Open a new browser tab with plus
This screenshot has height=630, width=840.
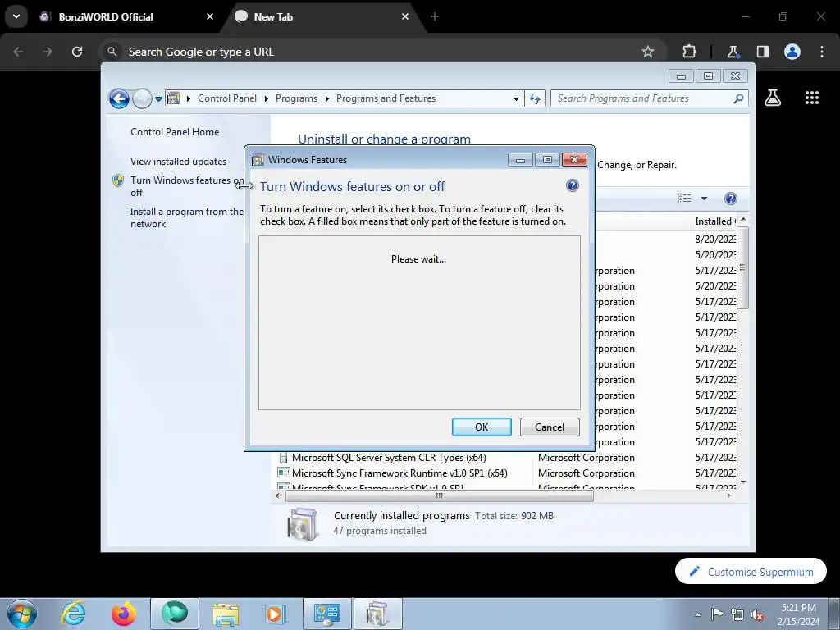(435, 16)
